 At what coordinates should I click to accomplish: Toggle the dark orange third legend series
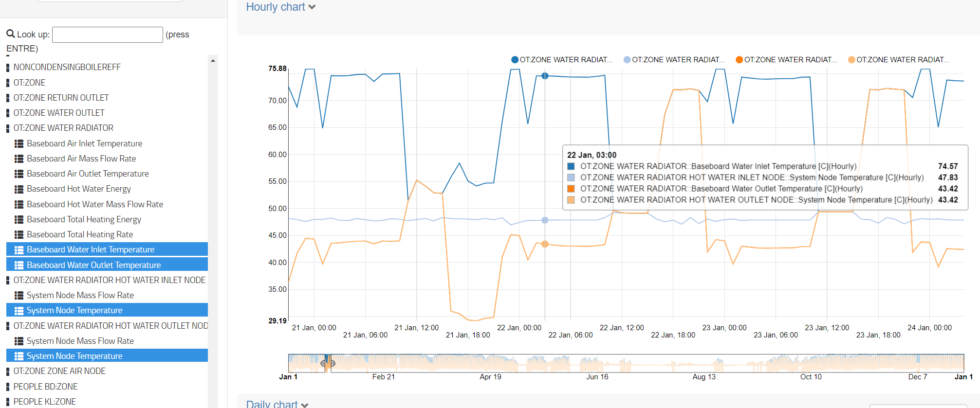coord(786,60)
